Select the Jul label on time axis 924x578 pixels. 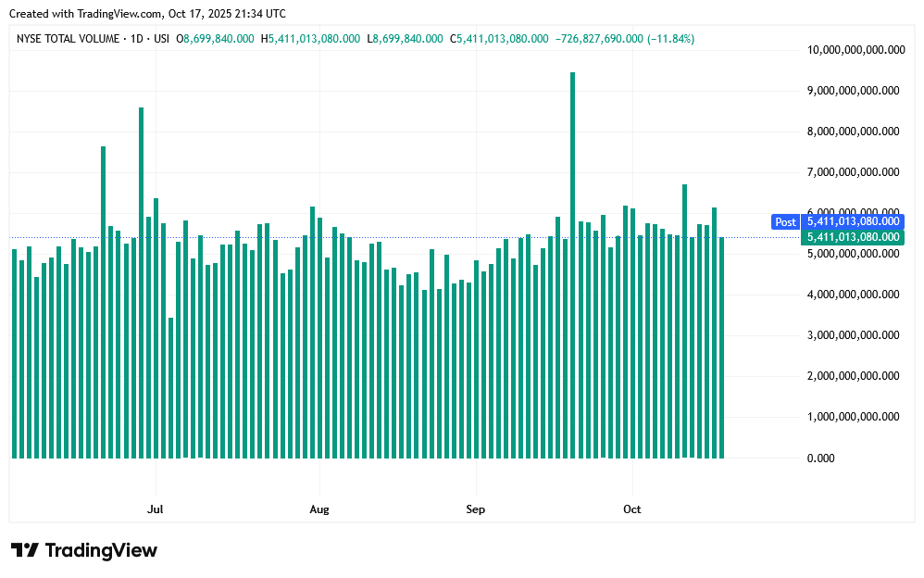156,509
